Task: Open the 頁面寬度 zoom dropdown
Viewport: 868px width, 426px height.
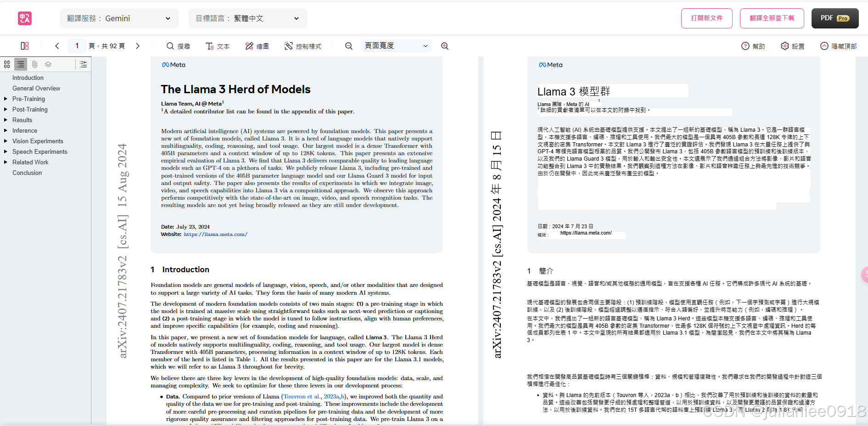Action: coord(397,46)
